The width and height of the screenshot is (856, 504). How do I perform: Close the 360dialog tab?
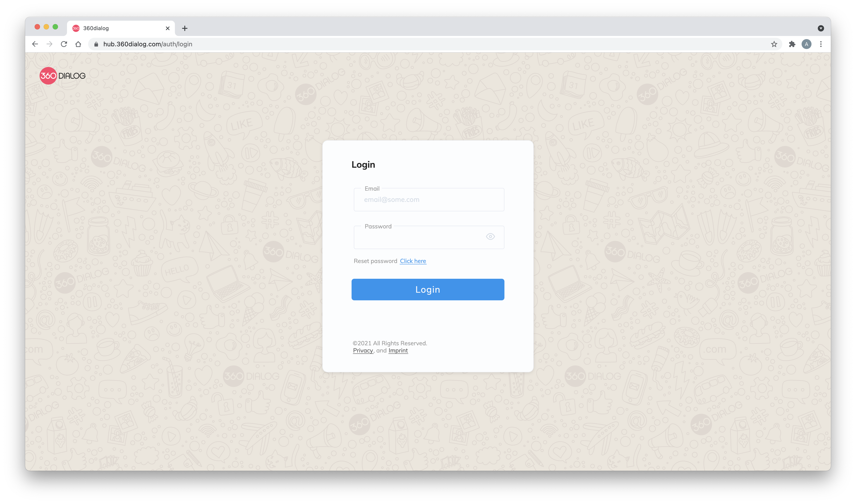point(167,28)
